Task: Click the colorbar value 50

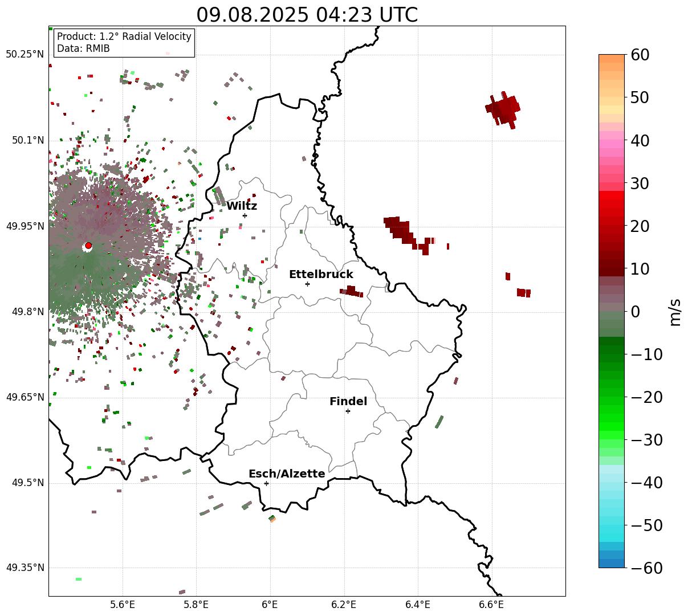Action: pos(640,97)
